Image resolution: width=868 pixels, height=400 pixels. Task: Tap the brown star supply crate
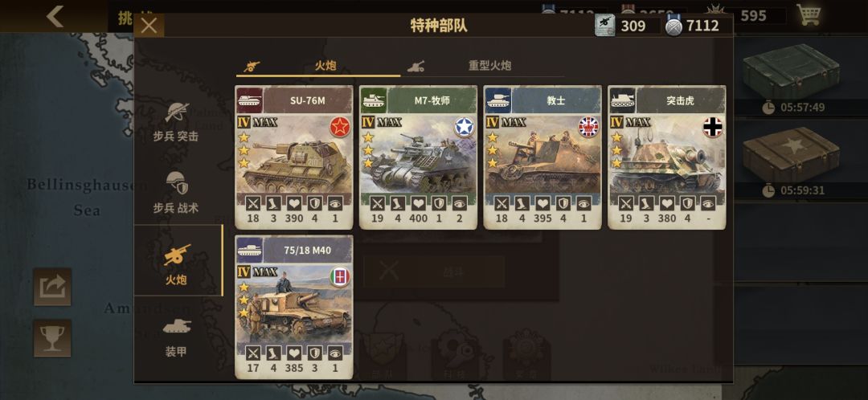pyautogui.click(x=791, y=154)
